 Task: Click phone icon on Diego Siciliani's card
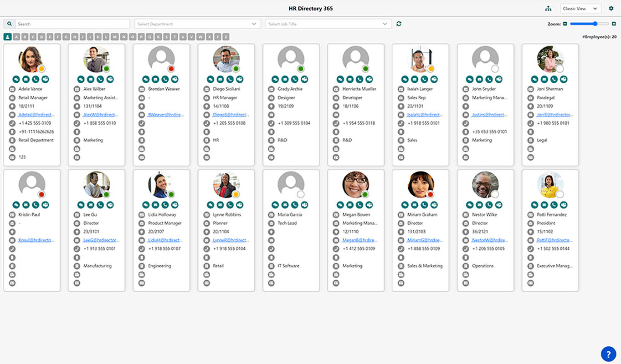[x=230, y=79]
